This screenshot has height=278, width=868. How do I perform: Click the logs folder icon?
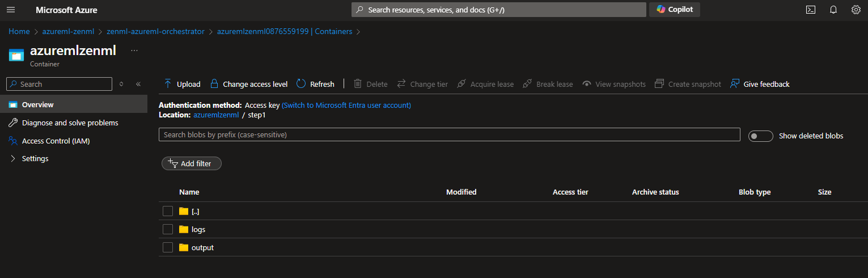pyautogui.click(x=183, y=229)
